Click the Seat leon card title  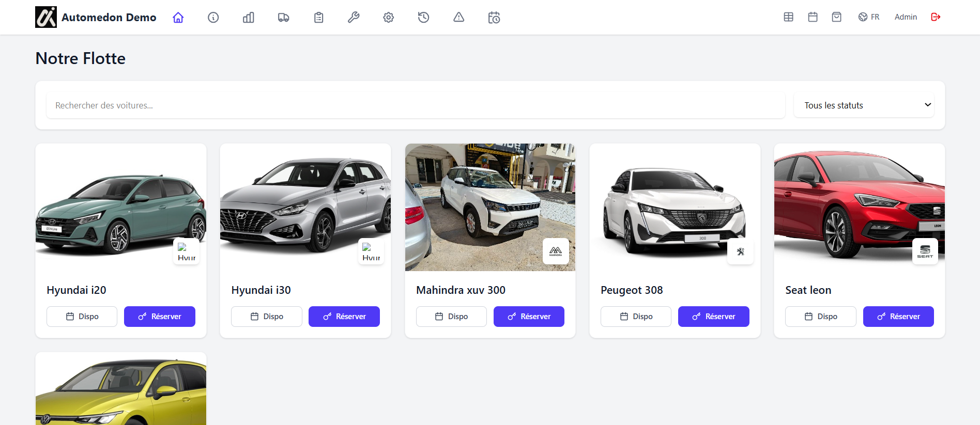click(x=808, y=290)
